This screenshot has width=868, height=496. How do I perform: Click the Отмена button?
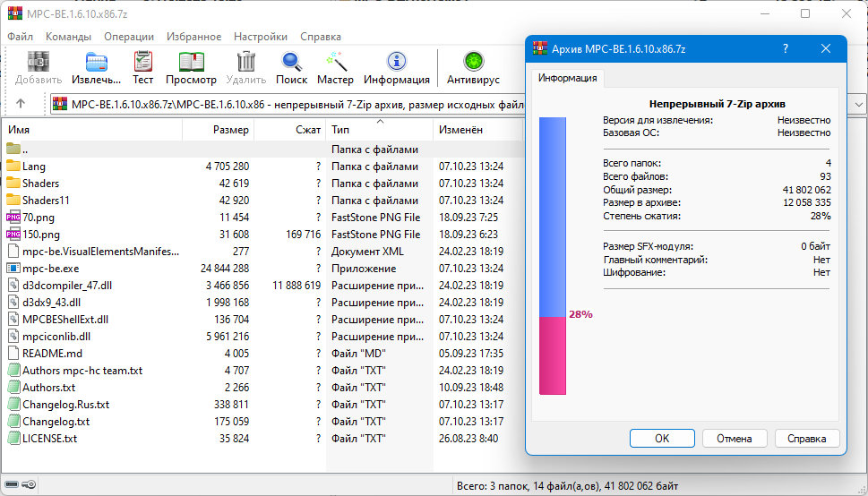(734, 439)
